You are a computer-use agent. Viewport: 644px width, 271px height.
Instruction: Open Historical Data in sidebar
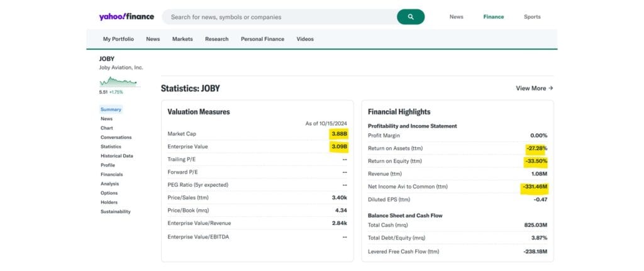(116, 156)
